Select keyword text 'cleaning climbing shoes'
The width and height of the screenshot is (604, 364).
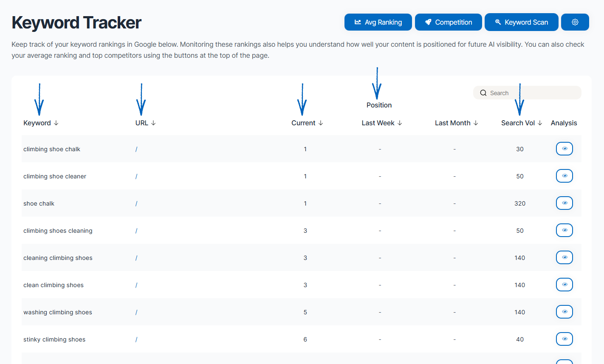[x=58, y=258]
